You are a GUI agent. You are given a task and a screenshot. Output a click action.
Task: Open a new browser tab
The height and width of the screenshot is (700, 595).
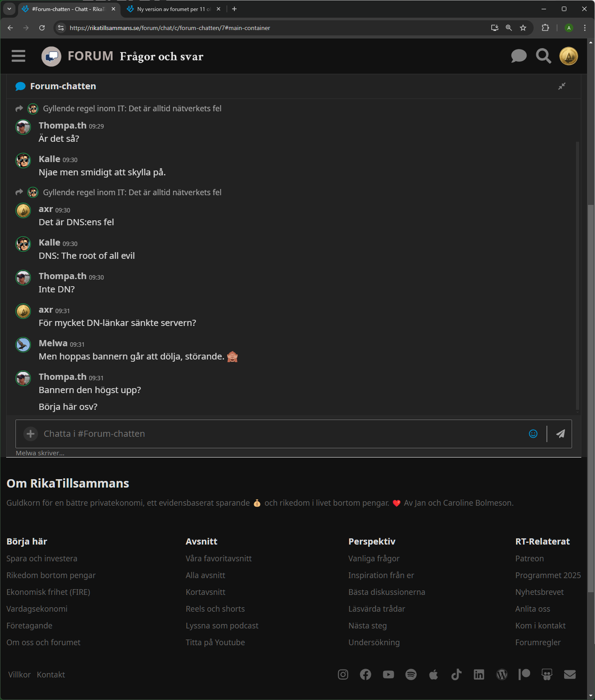coord(234,9)
